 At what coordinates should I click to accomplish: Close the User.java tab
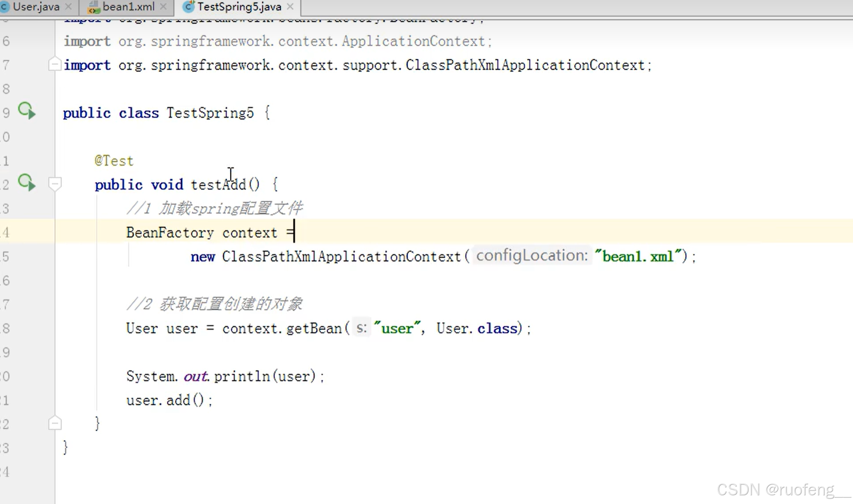click(x=68, y=7)
